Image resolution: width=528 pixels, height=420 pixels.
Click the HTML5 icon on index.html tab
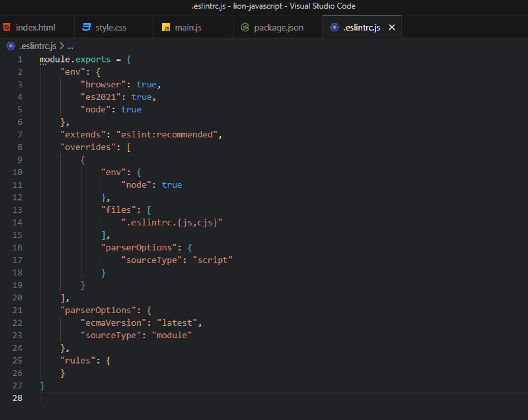click(7, 27)
